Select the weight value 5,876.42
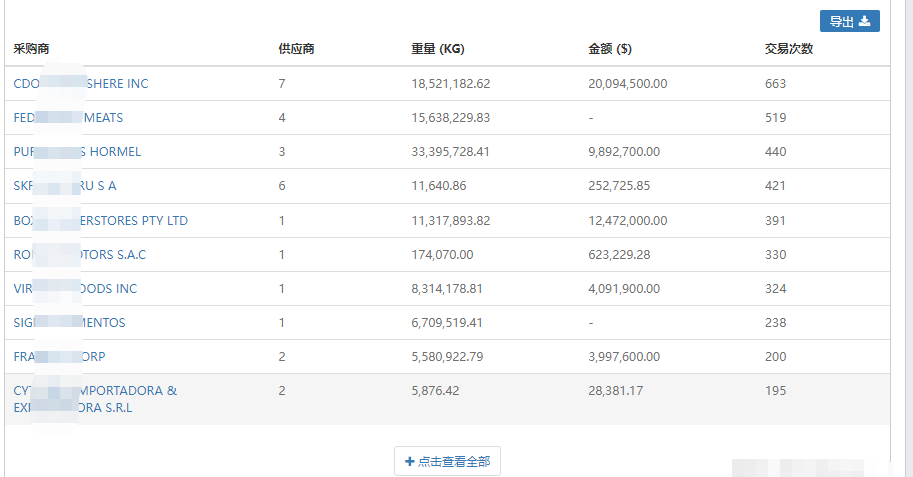Screen dimensions: 913x477 [436, 391]
